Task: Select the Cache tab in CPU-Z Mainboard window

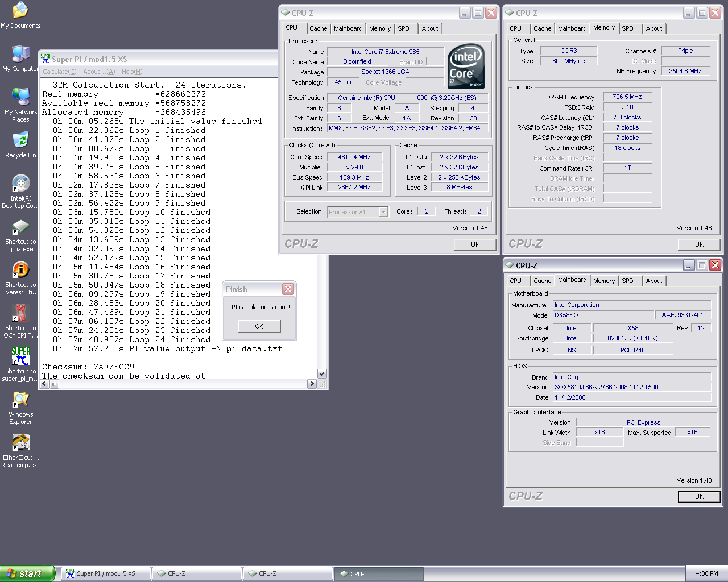Action: click(x=543, y=281)
